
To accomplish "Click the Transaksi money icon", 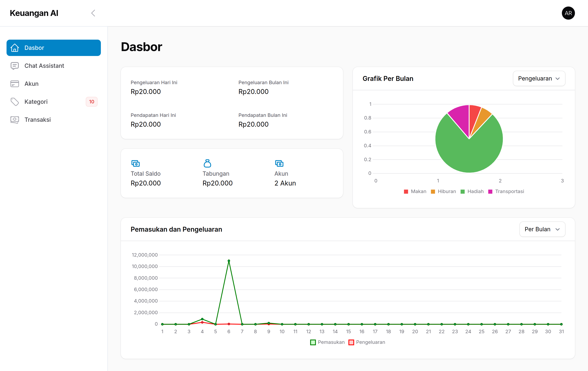I will click(x=15, y=120).
